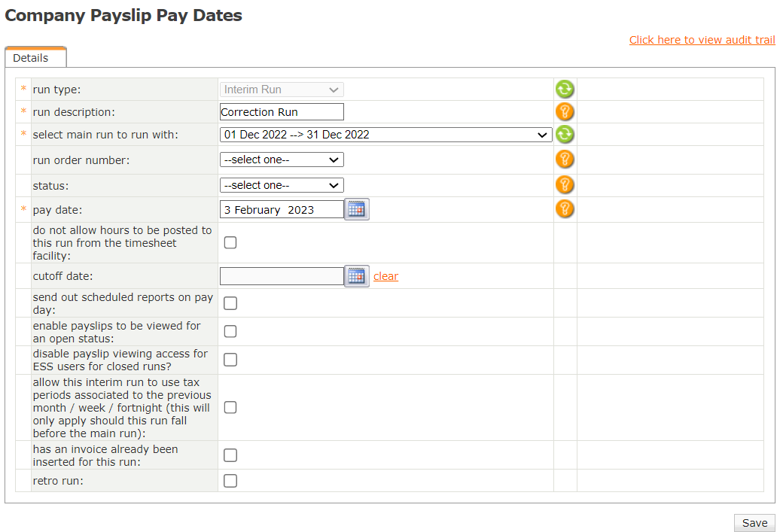Click green refresh icon beside run type
Image resolution: width=780 pixels, height=532 pixels.
[x=565, y=90]
